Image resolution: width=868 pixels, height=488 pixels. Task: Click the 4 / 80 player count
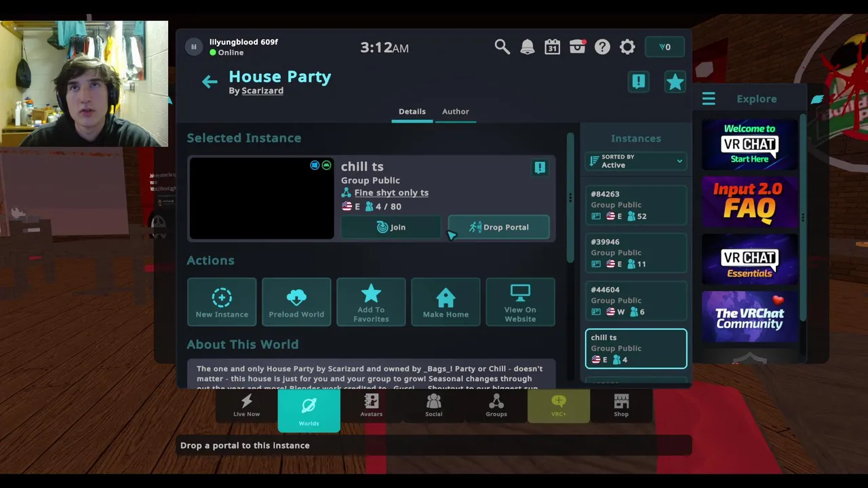383,206
